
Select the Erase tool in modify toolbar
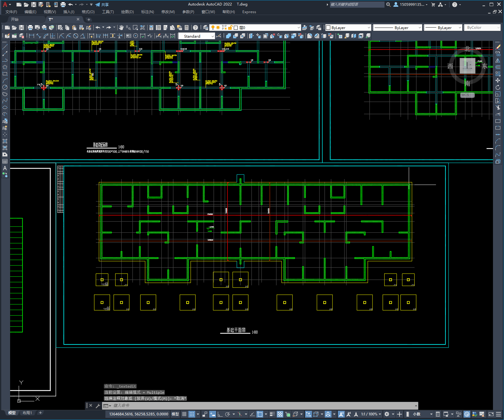(x=498, y=47)
